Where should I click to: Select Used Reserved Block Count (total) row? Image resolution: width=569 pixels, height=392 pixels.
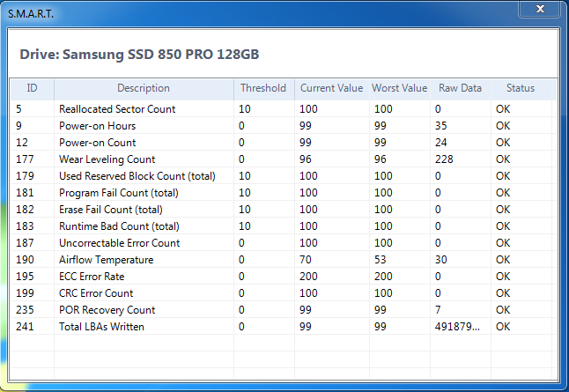click(x=283, y=175)
